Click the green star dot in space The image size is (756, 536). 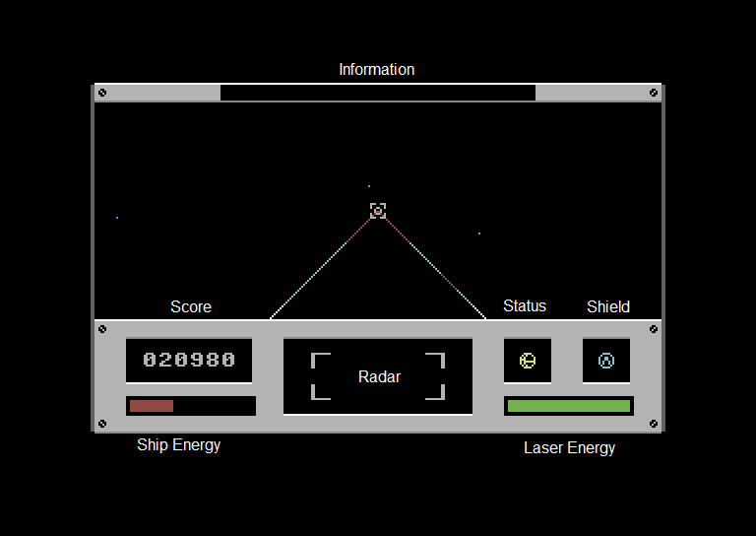click(479, 234)
